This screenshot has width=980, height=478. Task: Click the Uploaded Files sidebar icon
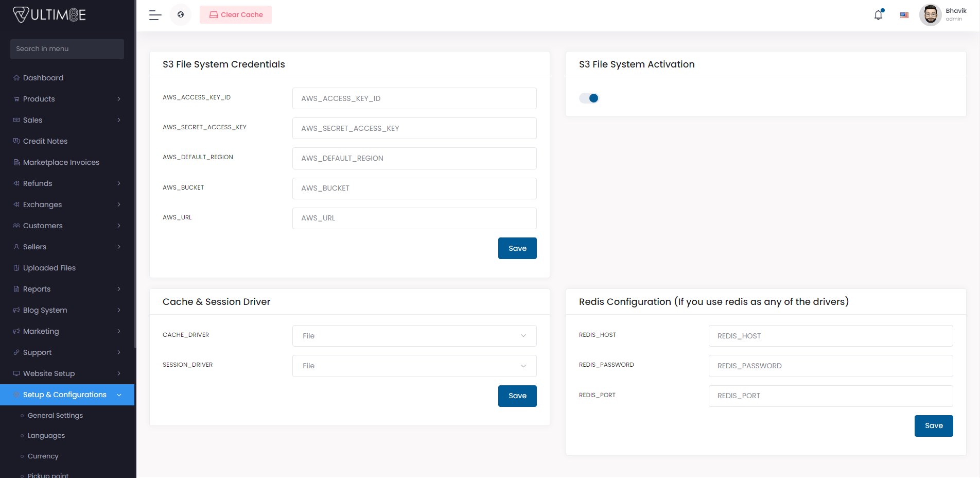click(16, 267)
